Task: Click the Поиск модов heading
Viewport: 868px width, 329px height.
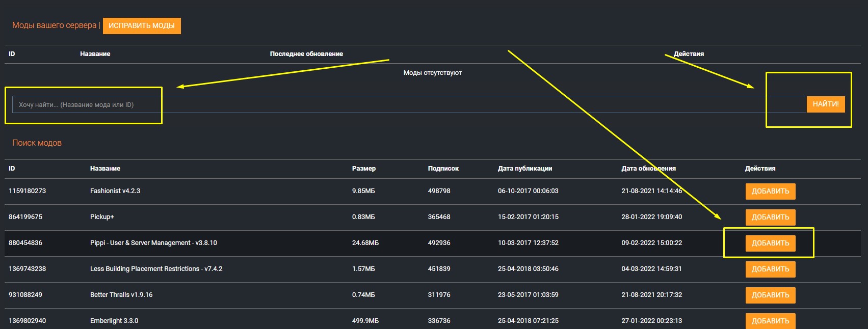Action: 37,143
